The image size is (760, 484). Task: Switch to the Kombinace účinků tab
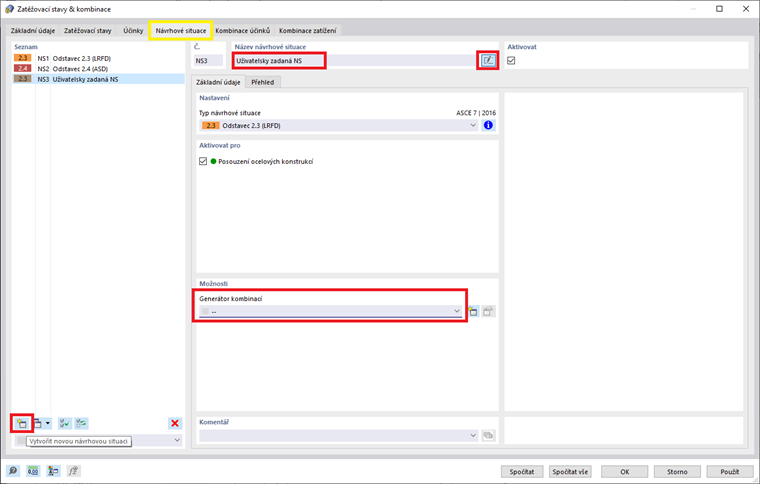point(243,31)
